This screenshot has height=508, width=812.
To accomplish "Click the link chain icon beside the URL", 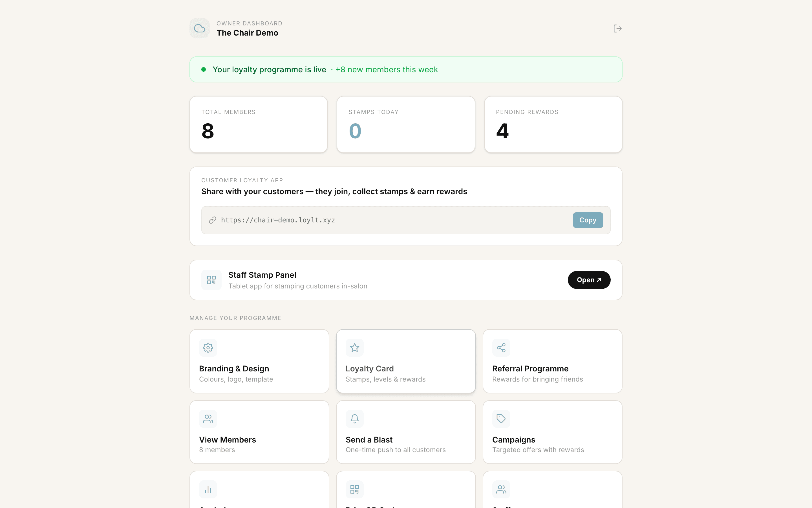I will [212, 220].
